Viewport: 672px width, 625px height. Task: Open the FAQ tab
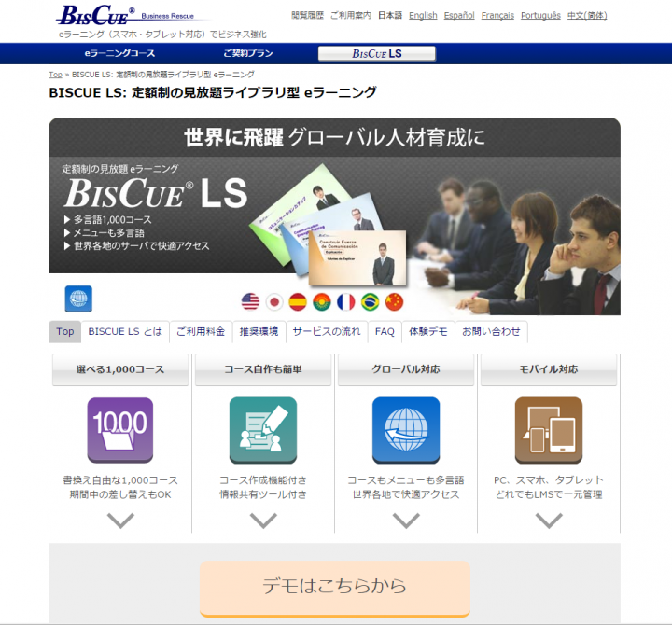[x=385, y=331]
